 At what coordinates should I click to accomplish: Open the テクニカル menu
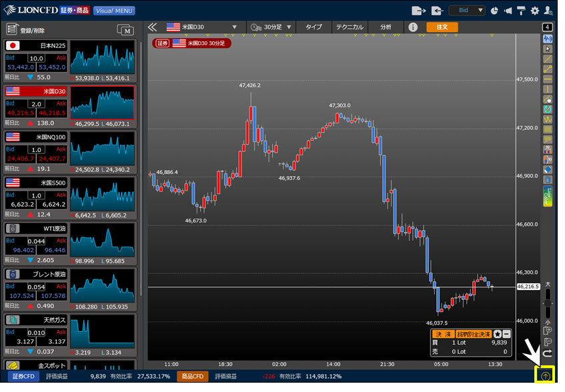[350, 27]
